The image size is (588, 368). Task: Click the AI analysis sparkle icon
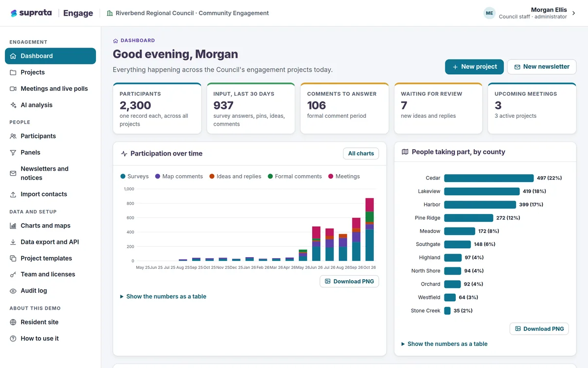click(13, 105)
